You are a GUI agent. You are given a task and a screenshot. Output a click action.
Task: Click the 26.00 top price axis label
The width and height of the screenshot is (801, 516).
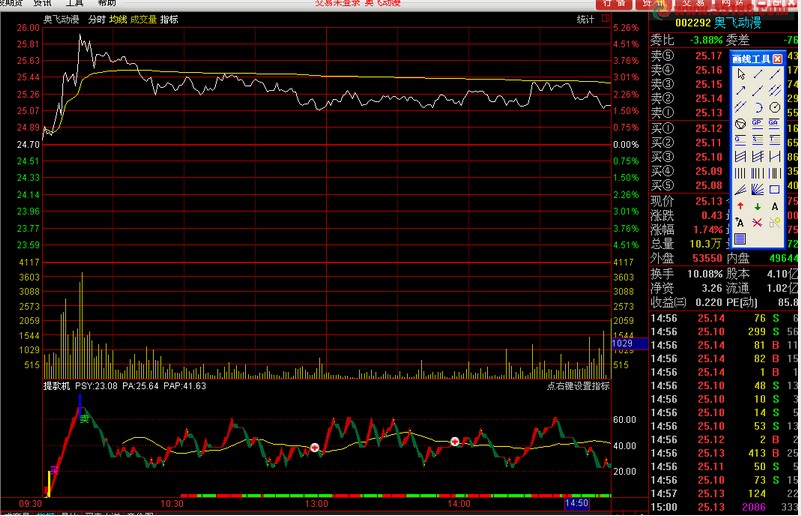coord(28,28)
